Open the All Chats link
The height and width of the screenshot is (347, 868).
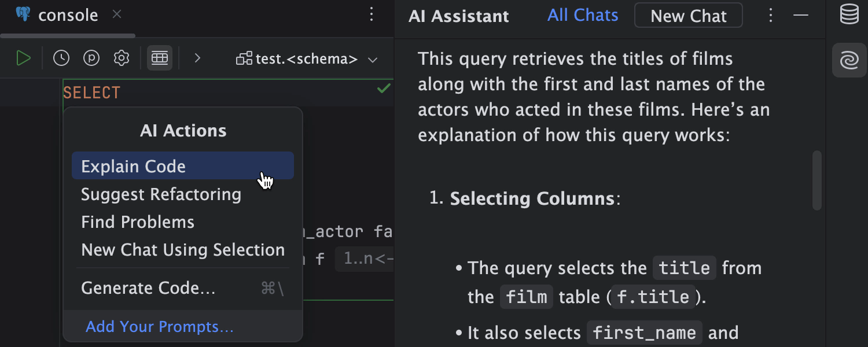pyautogui.click(x=583, y=16)
